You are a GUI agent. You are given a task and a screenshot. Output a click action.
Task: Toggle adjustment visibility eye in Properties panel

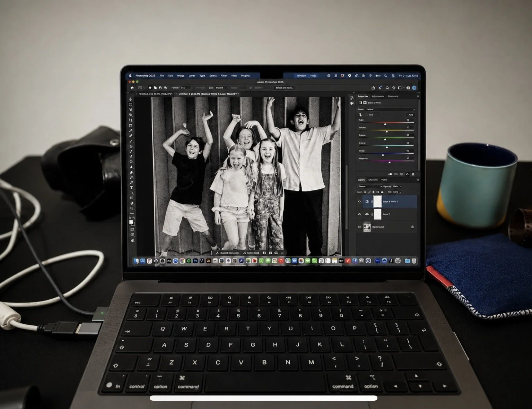click(407, 174)
